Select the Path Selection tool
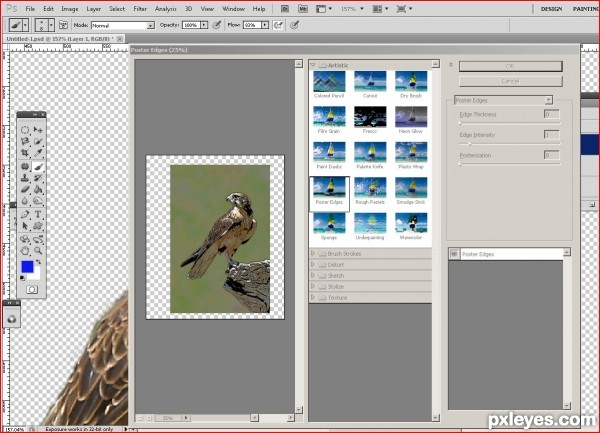 [25, 226]
